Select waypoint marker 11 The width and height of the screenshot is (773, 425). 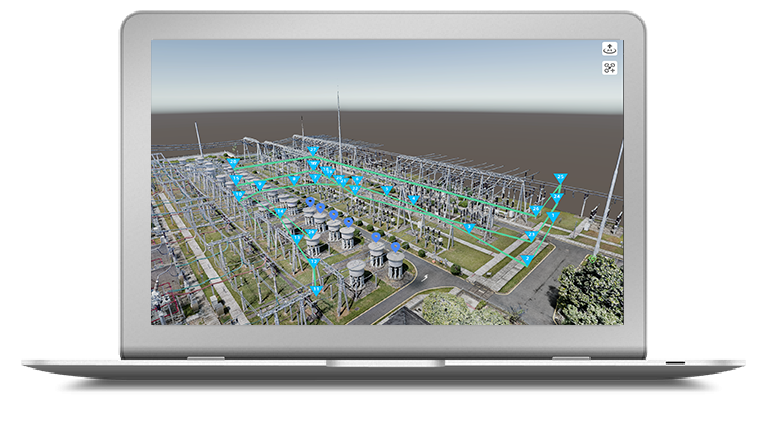click(317, 290)
